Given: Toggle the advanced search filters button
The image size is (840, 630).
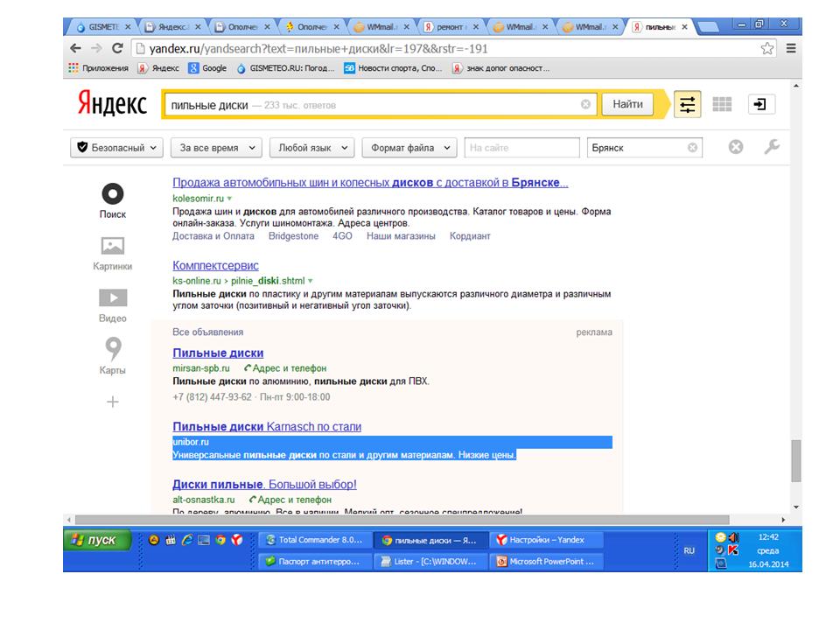Looking at the screenshot, I should (x=688, y=104).
